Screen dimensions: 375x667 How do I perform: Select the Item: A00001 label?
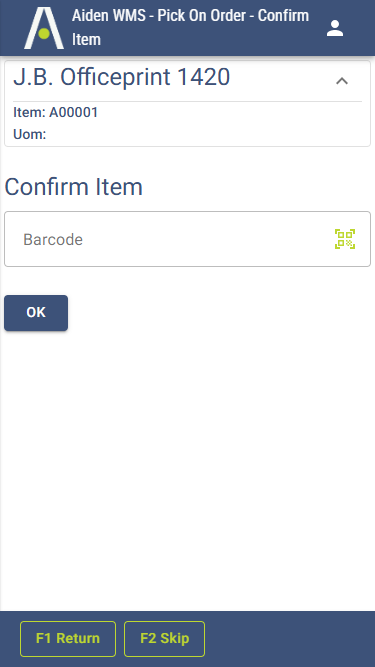(x=56, y=113)
